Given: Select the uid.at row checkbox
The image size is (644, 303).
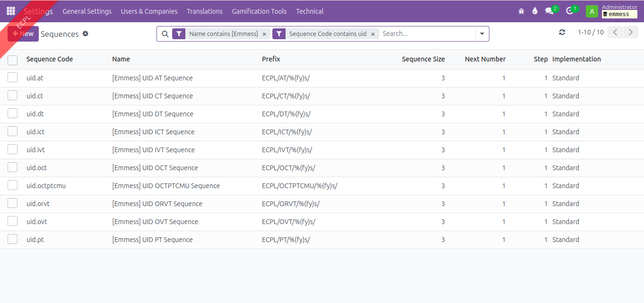Looking at the screenshot, I should 13,78.
